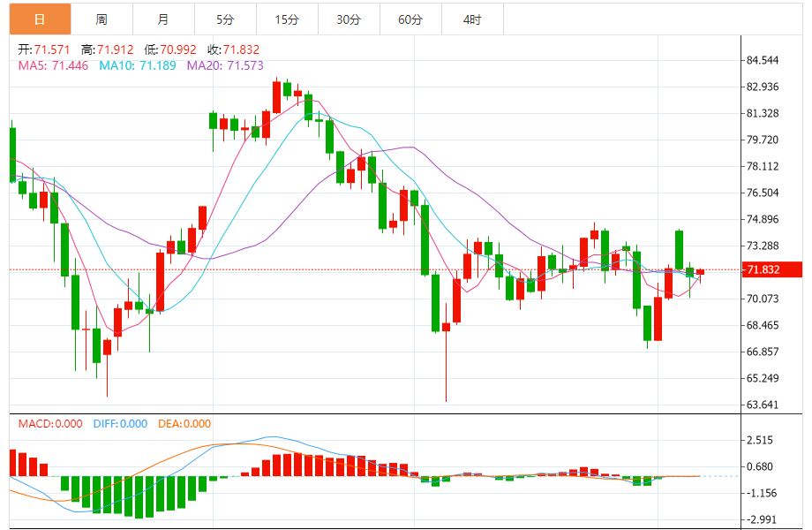Click the 63.641 price axis label

pyautogui.click(x=763, y=405)
